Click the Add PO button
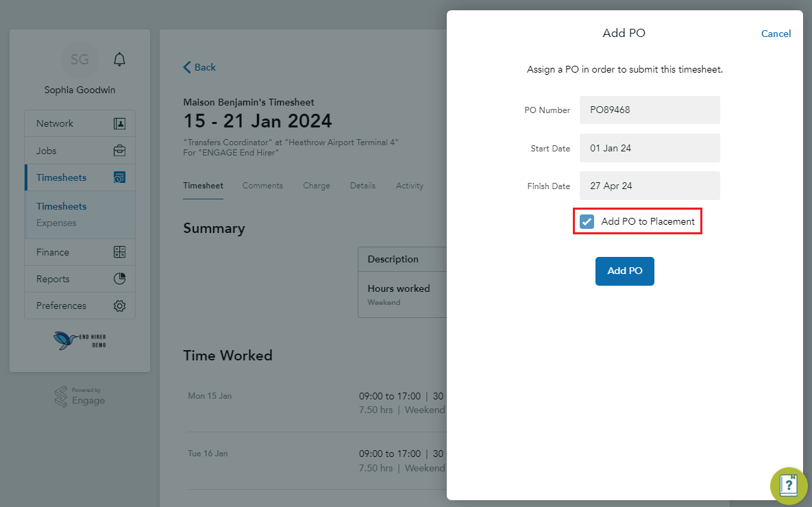 [x=624, y=271]
